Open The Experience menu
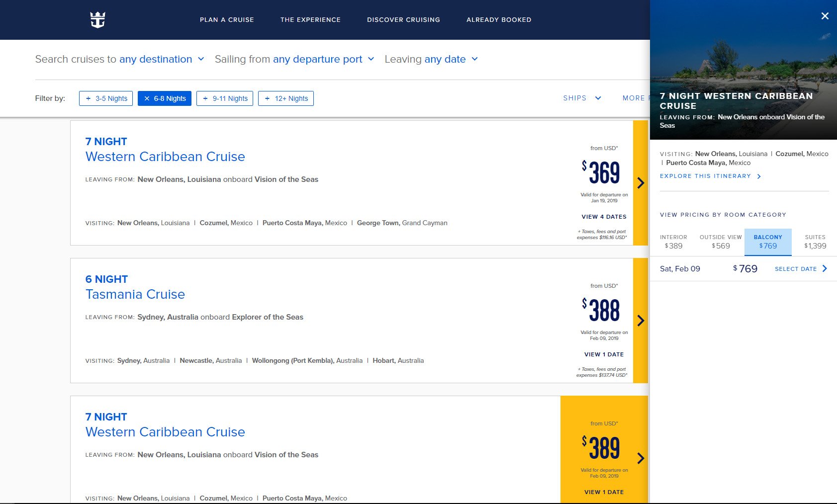This screenshot has width=837, height=504. click(x=310, y=20)
